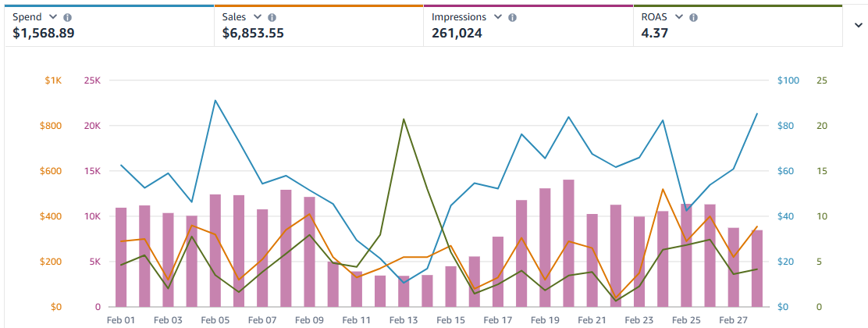Click the Feb 01 impressions bar
868x328 pixels.
click(x=121, y=257)
